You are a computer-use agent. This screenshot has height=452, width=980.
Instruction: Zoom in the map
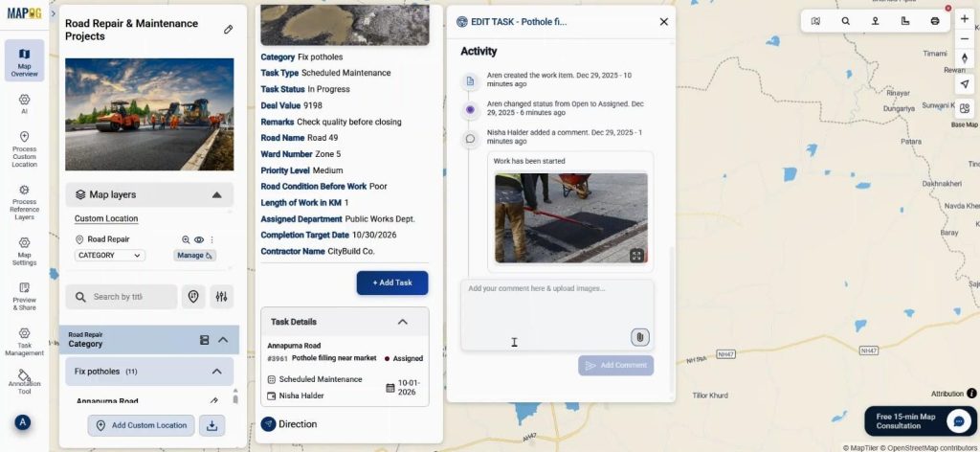(965, 19)
